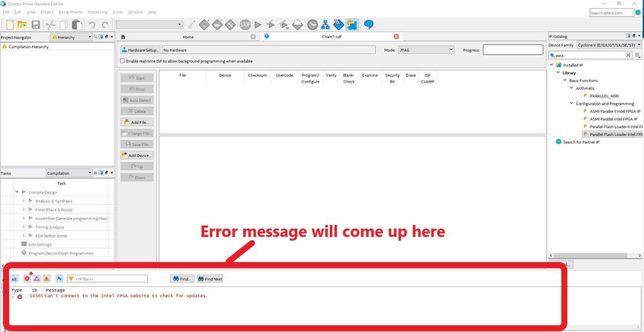Screen dimensions: 644x332
Task: Click the pencil Assignment Editor icon
Action: [x=191, y=24]
